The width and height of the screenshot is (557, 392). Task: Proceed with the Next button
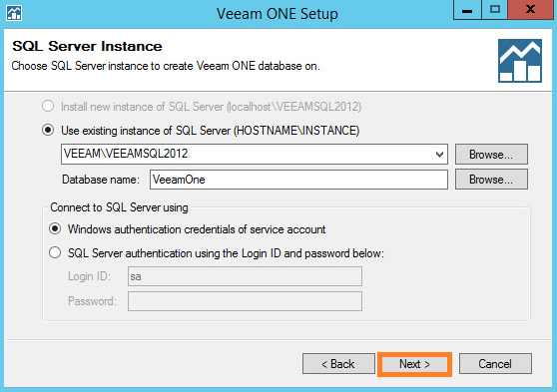click(414, 364)
